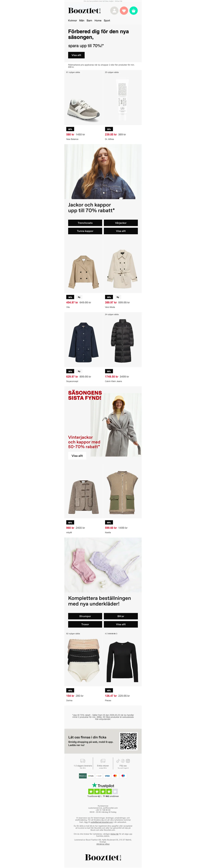Click the BH:ar button
Image resolution: width=206 pixels, height=868 pixels.
[x=121, y=616]
